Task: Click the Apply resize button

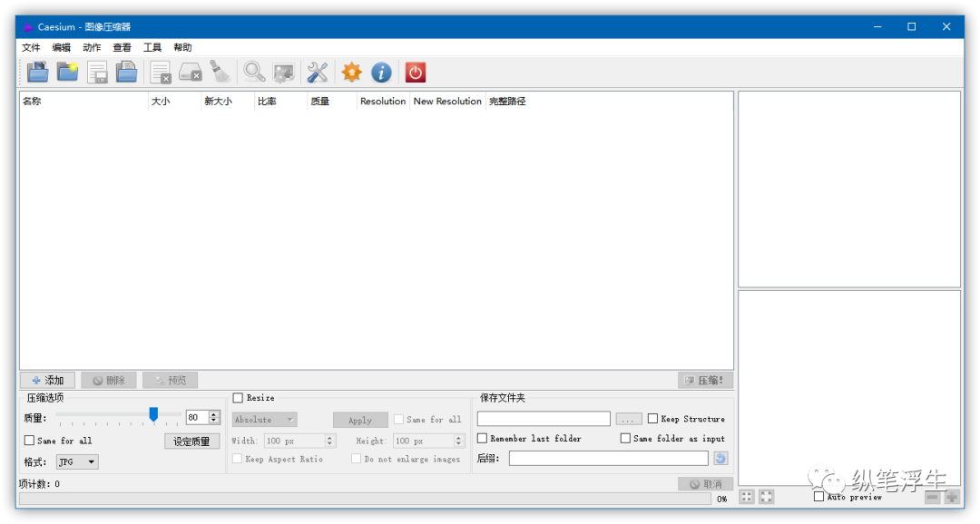Action: point(360,420)
